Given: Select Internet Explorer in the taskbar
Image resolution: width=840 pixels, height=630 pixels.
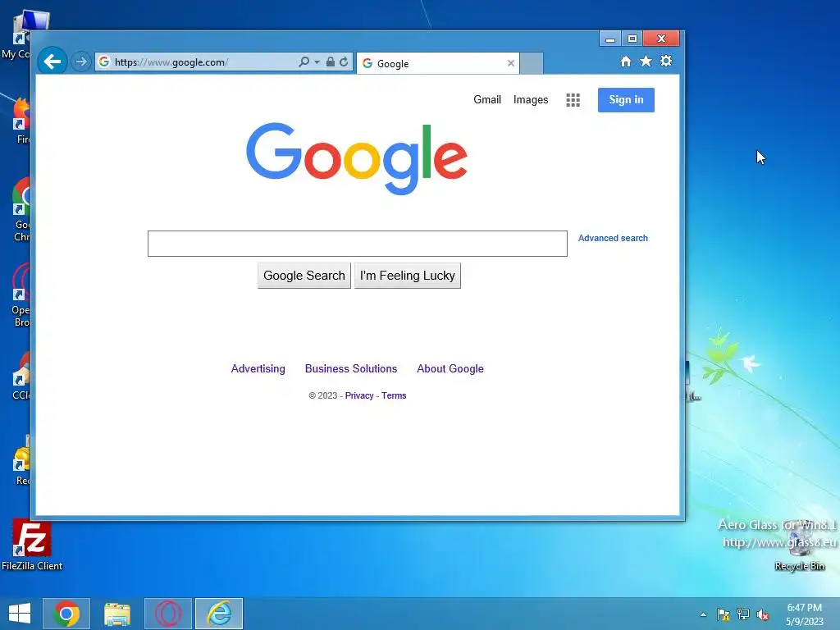Looking at the screenshot, I should tap(219, 614).
